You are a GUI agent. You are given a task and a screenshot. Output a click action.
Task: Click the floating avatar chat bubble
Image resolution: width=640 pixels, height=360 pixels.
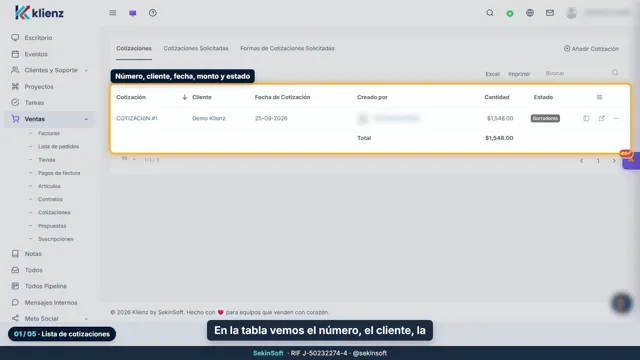coord(621,303)
